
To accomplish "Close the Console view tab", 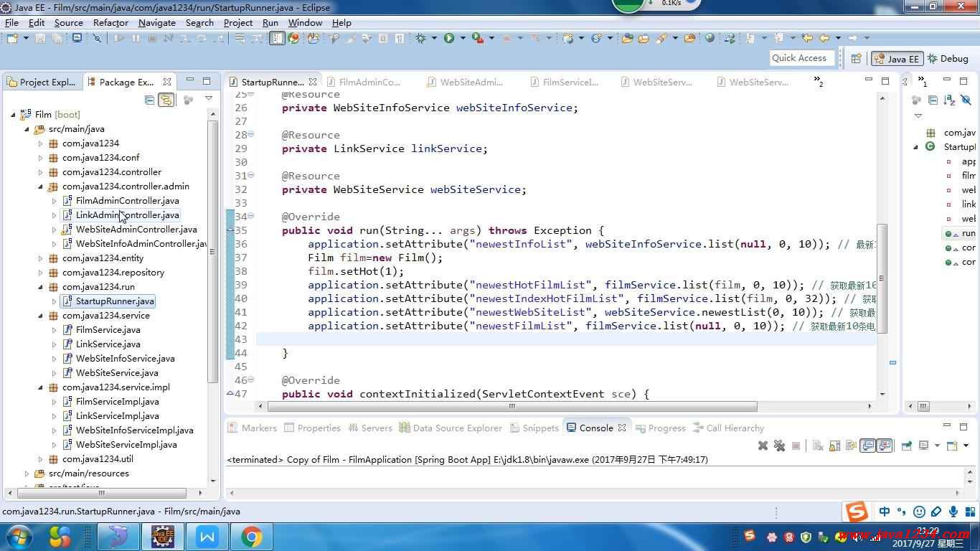I will tap(622, 428).
